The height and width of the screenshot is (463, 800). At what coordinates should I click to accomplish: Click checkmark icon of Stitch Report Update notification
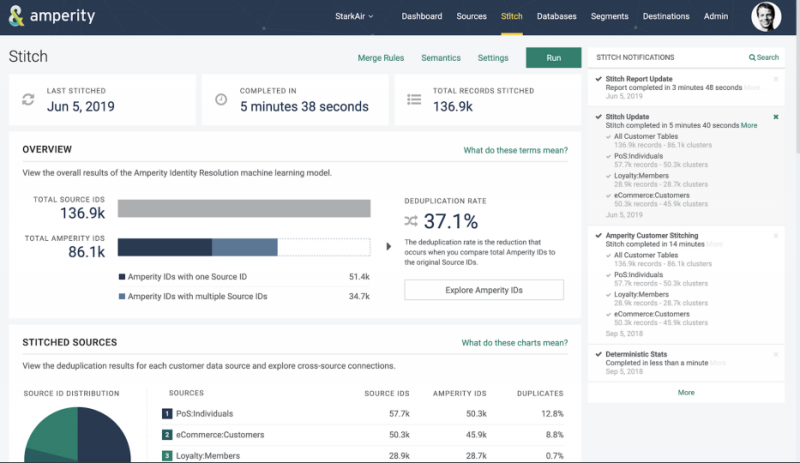[x=598, y=79]
